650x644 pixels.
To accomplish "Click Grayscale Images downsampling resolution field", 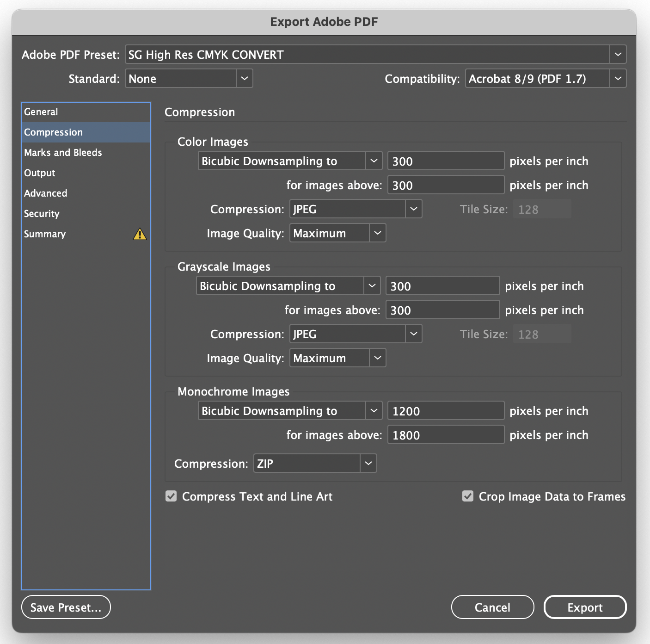I will (442, 286).
